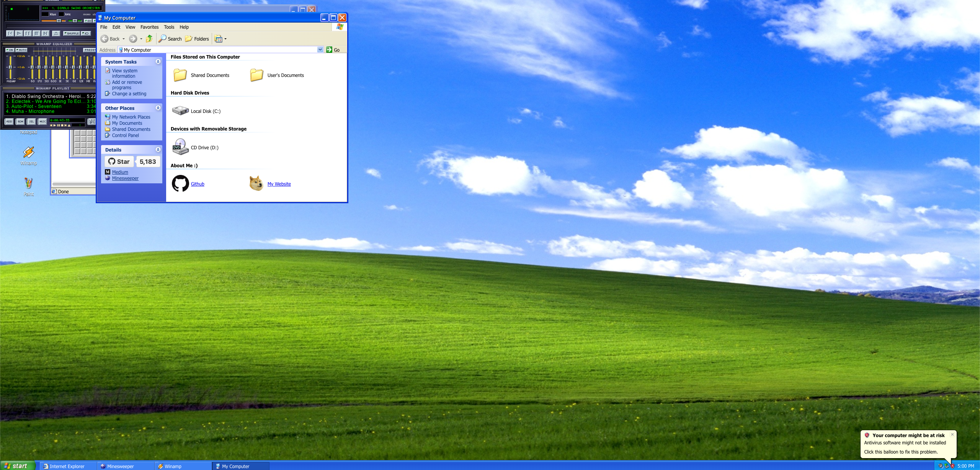The image size is (980, 470).
Task: Click the Winamp eject button
Action: pos(56,34)
